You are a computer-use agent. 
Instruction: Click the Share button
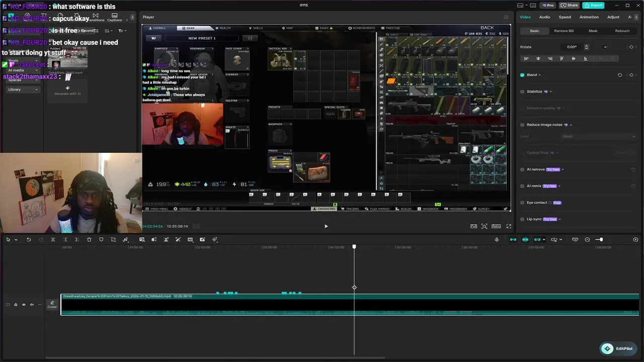click(570, 5)
